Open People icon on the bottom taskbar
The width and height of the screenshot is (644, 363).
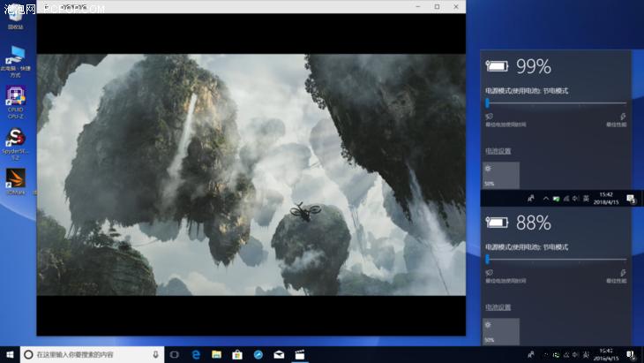(531, 354)
